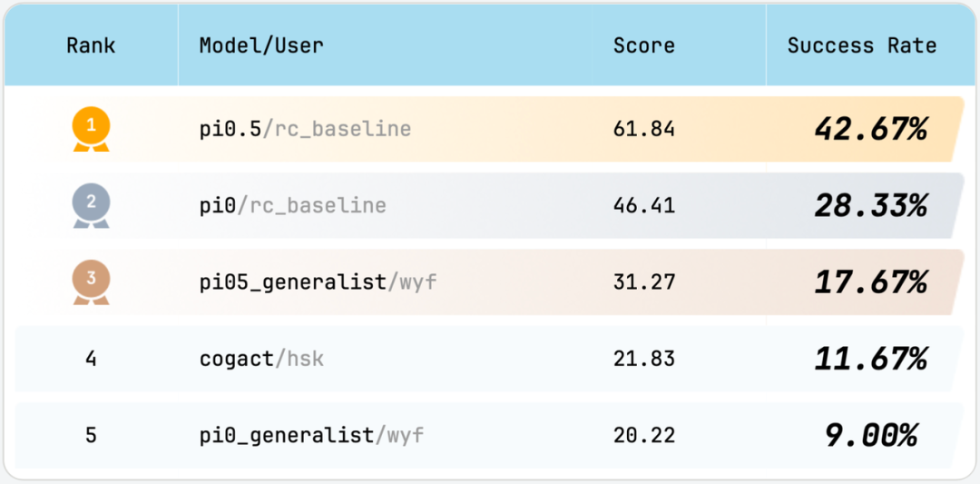Viewport: 980px width, 484px height.
Task: Click the 17.67% success rate value
Action: coord(870,282)
